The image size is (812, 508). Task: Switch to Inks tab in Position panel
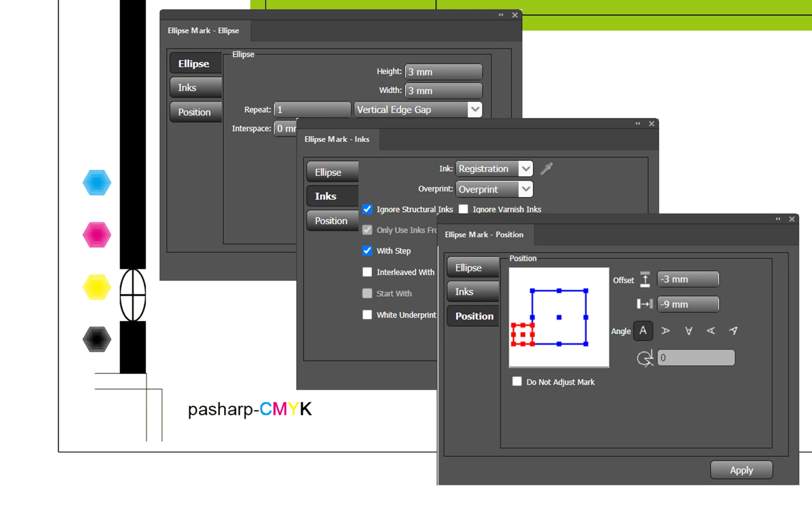click(x=473, y=292)
